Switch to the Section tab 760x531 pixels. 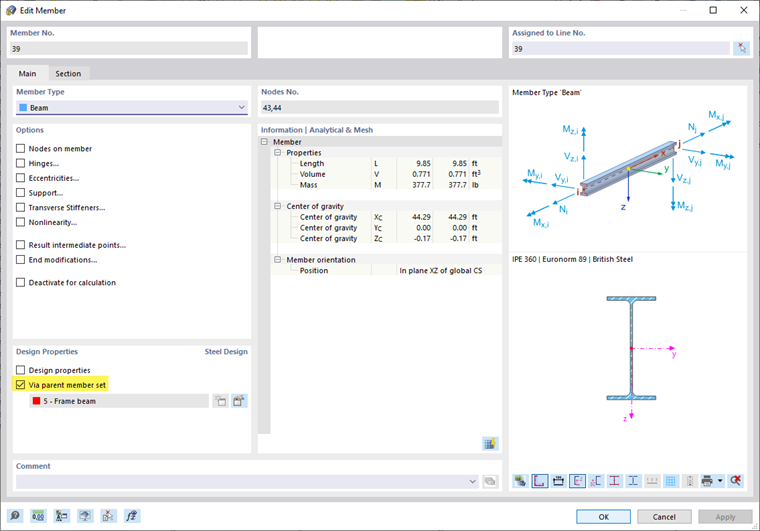pos(68,74)
